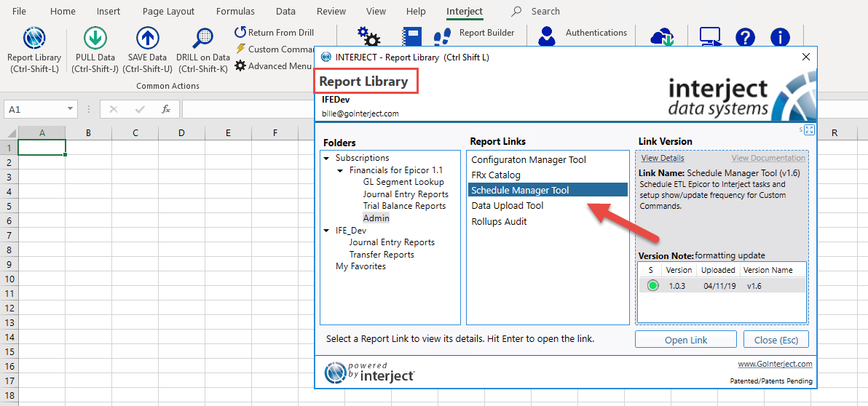
Task: Click the Close (Esc) button
Action: [x=776, y=340]
